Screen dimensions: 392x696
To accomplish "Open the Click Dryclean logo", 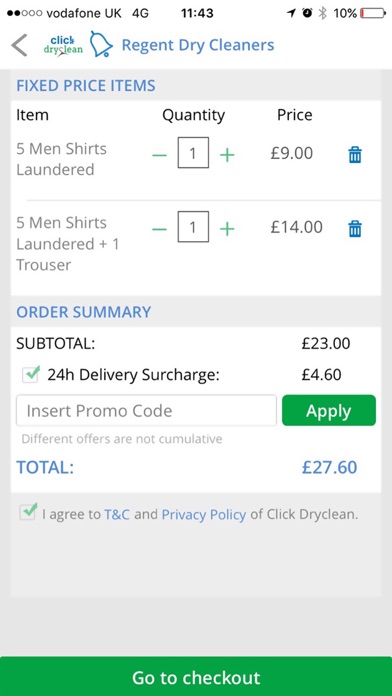I will tap(63, 45).
